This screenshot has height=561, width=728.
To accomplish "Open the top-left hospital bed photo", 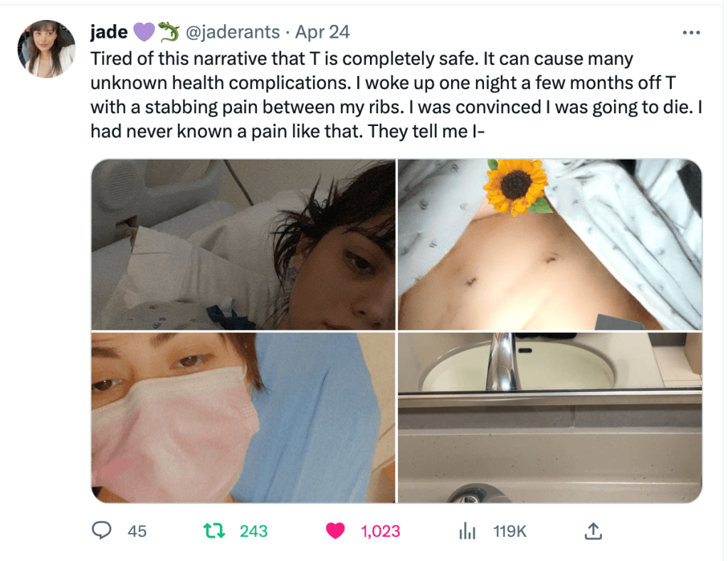I will pos(243,245).
